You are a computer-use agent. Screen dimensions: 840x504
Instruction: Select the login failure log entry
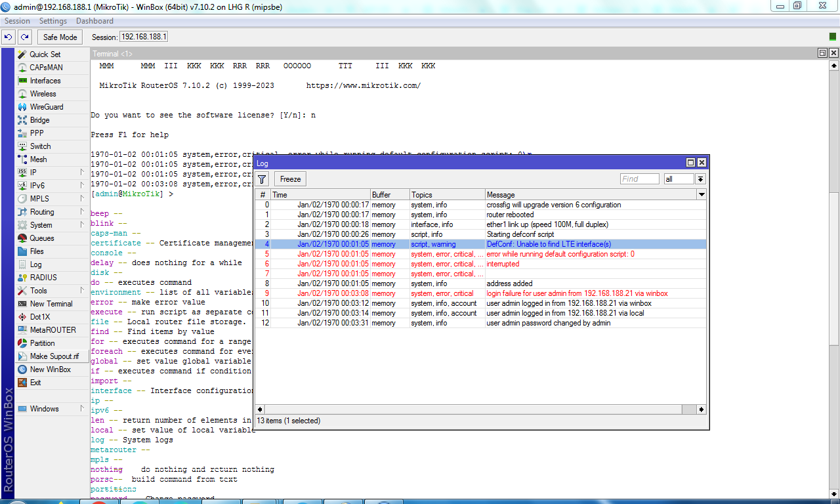tap(576, 293)
